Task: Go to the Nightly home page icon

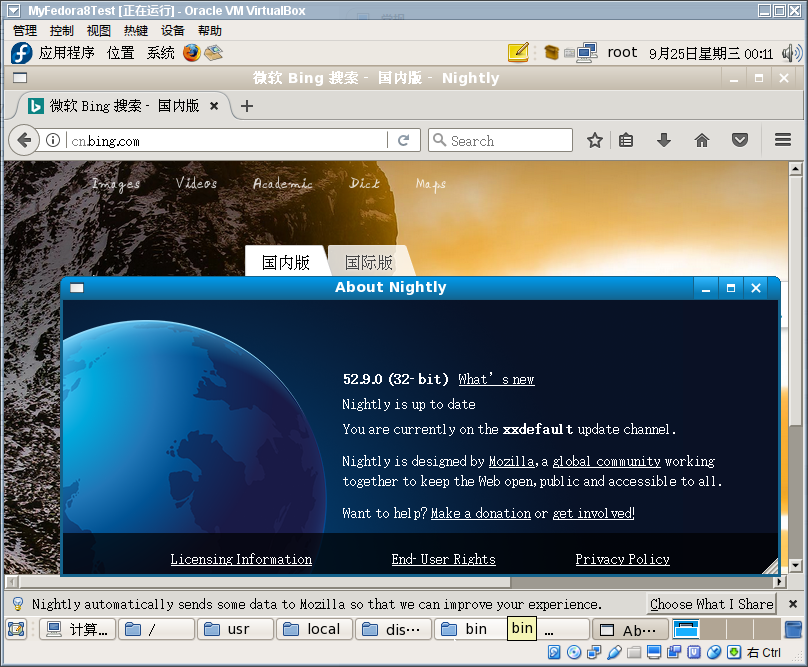Action: pyautogui.click(x=702, y=140)
